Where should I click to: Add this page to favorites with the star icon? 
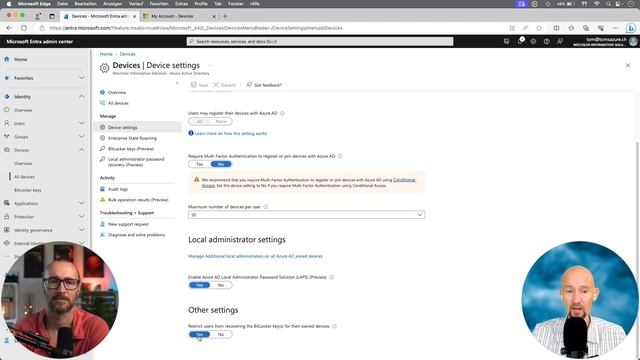539,28
